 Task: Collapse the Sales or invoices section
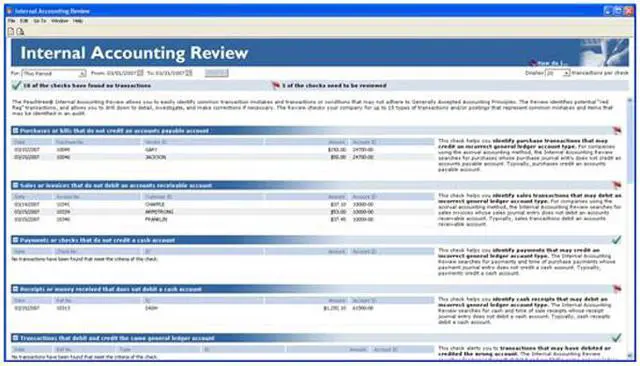[16, 185]
